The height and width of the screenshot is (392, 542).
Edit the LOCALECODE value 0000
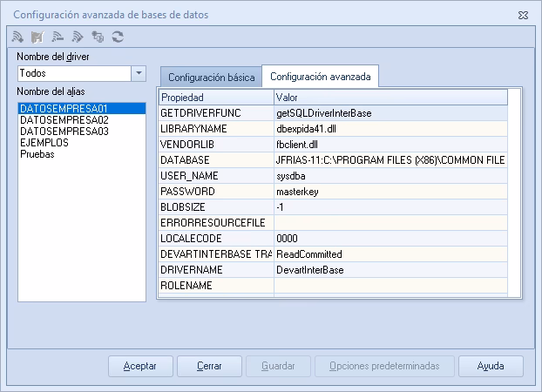click(391, 239)
